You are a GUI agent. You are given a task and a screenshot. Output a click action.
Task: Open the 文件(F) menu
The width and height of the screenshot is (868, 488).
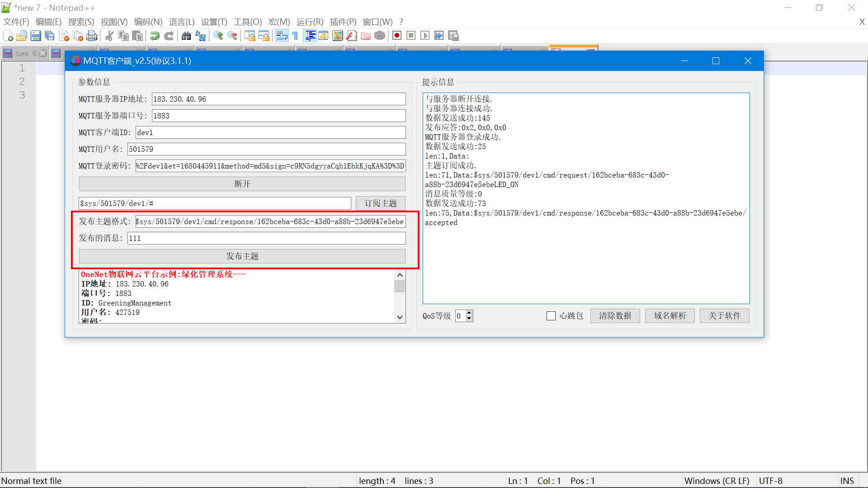point(16,22)
